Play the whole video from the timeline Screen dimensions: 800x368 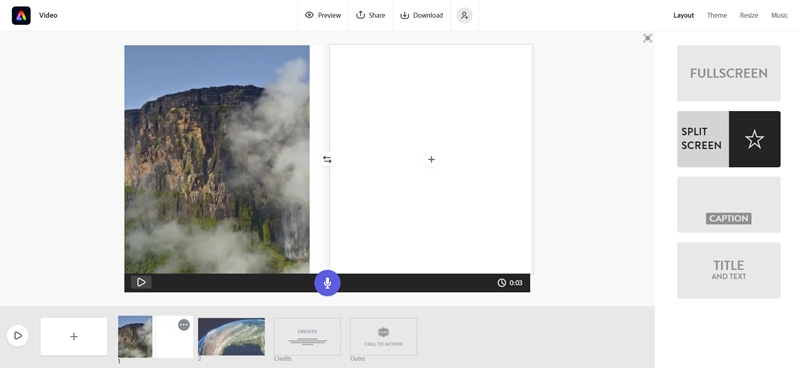pyautogui.click(x=17, y=336)
